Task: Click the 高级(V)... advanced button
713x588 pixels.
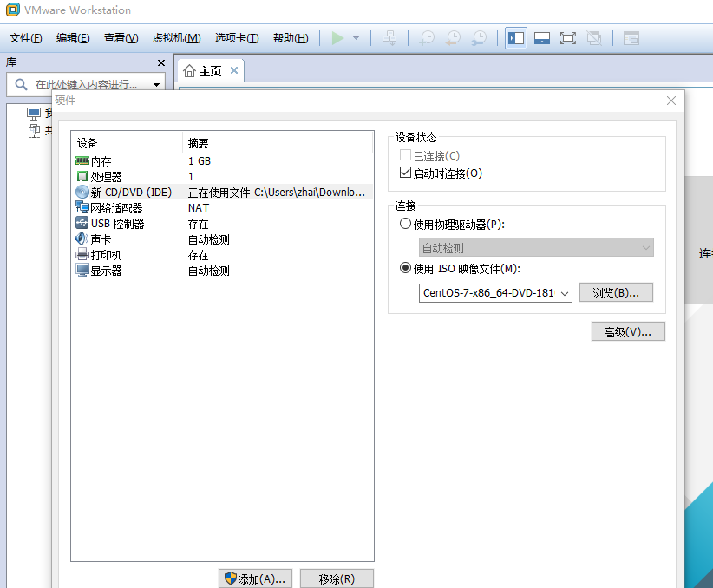Action: (628, 332)
